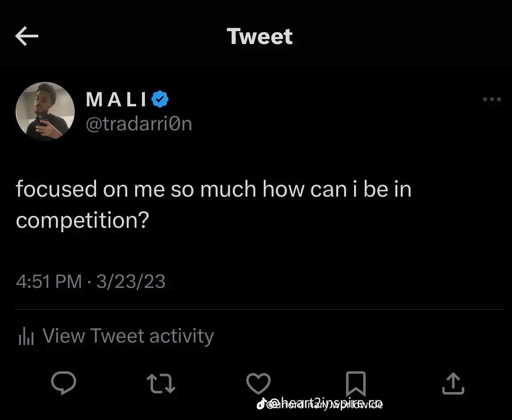Bookmark this tweet
This screenshot has height=420, width=512.
[x=356, y=384]
